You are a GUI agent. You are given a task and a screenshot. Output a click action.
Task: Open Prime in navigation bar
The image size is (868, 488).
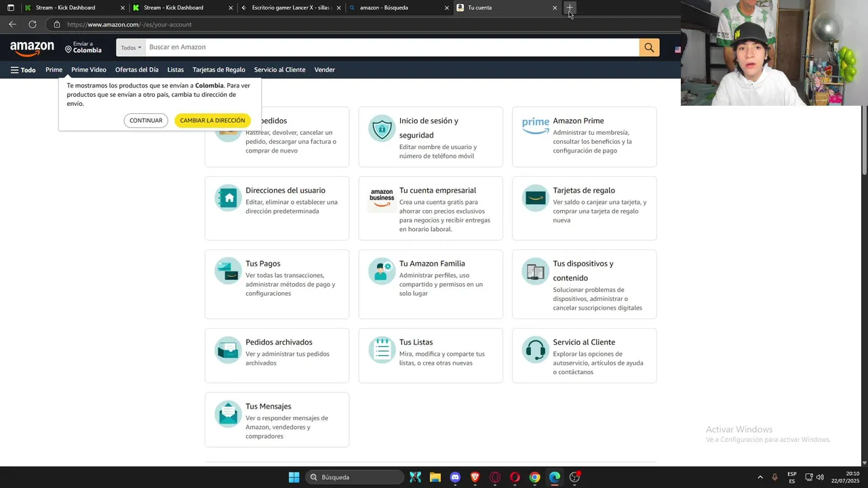(x=54, y=70)
